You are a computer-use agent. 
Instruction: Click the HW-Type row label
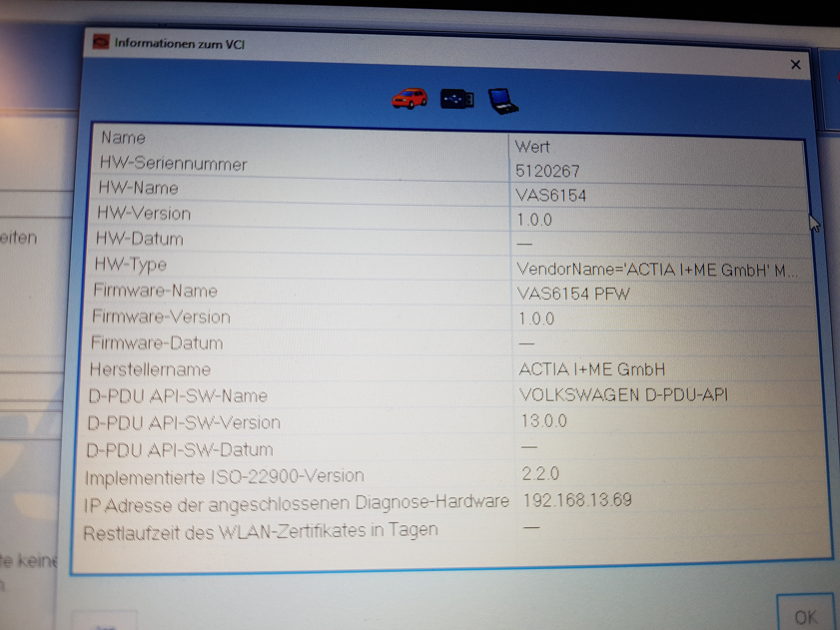pos(131,264)
